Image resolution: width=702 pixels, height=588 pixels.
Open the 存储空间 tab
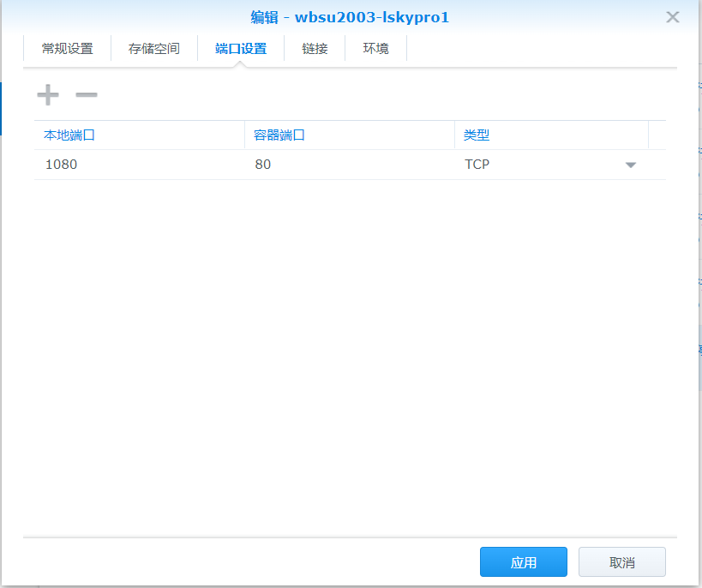[154, 49]
